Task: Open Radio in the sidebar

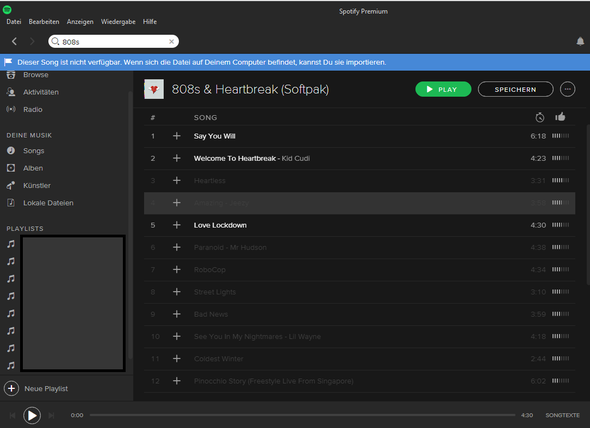Action: click(33, 110)
